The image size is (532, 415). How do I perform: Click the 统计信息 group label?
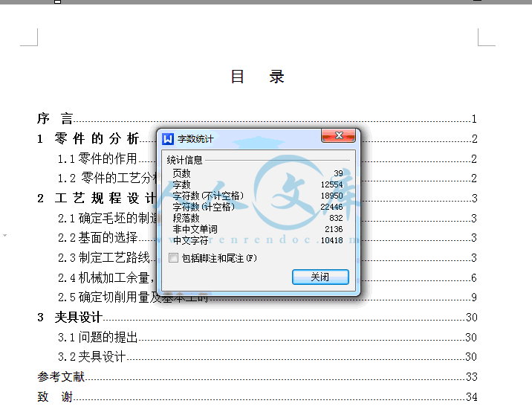(184, 160)
